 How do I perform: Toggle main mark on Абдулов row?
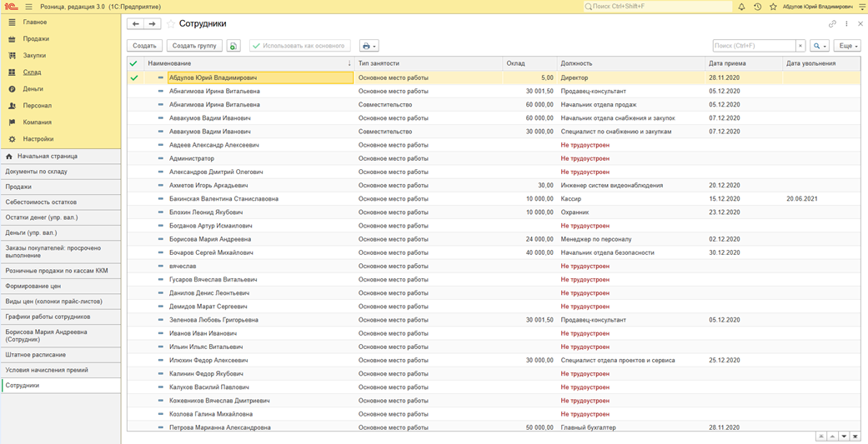click(x=133, y=77)
